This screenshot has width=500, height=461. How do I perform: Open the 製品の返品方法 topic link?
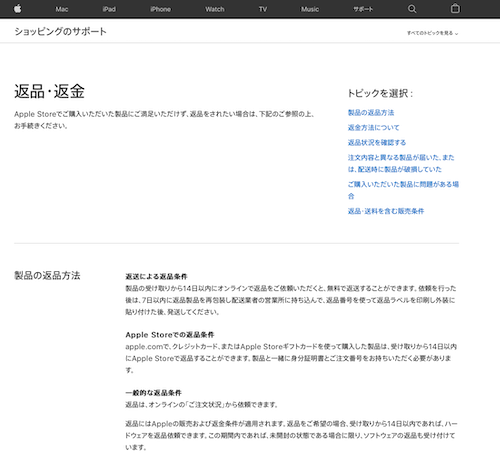tap(371, 113)
